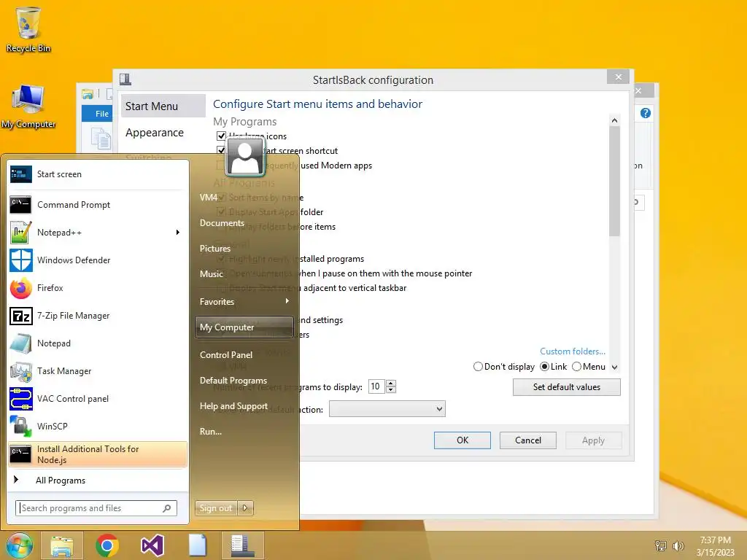Click the taskbar clock
The image size is (747, 560).
[716, 546]
